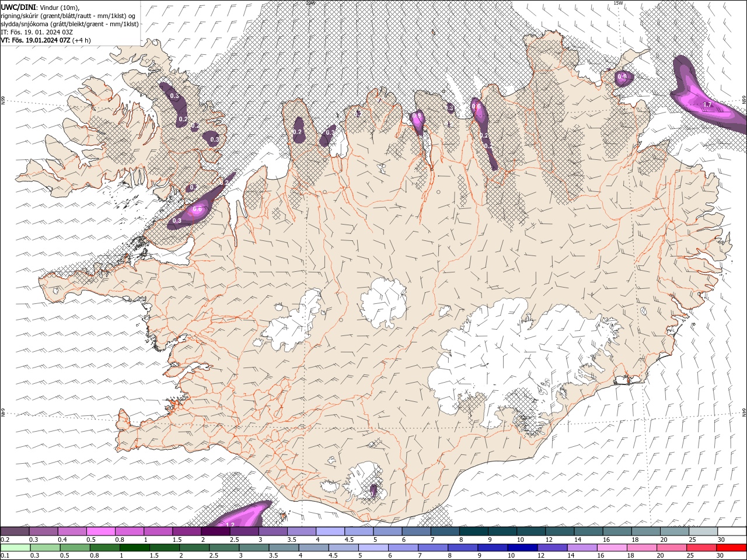Viewport: 747px width, 560px height.
Task: Select the darkest purple swatch labeled 2
Action: point(215,531)
